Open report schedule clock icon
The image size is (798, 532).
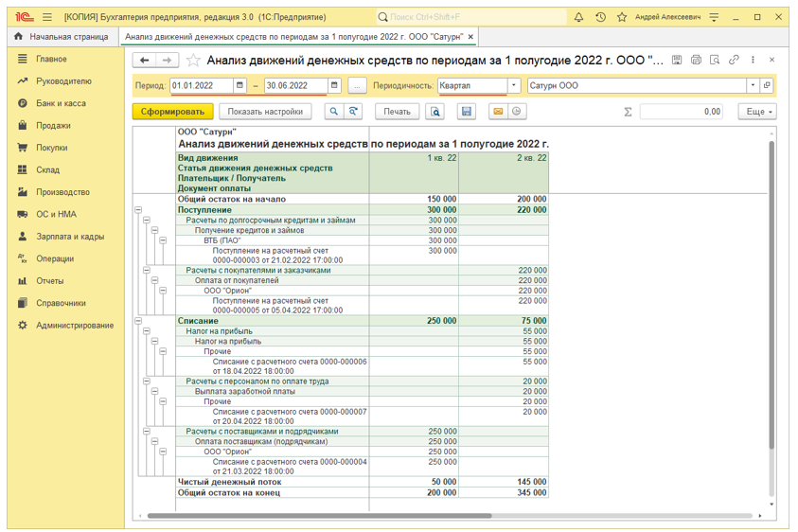pos(517,112)
